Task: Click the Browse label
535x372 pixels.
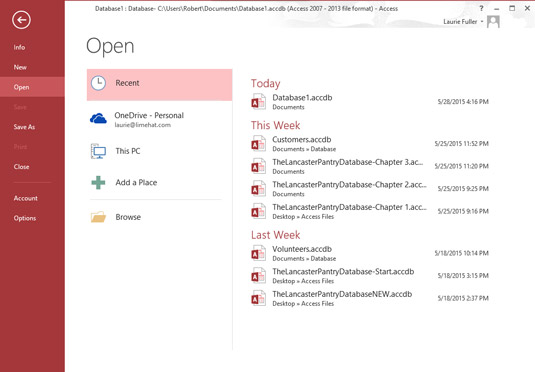Action: [128, 217]
